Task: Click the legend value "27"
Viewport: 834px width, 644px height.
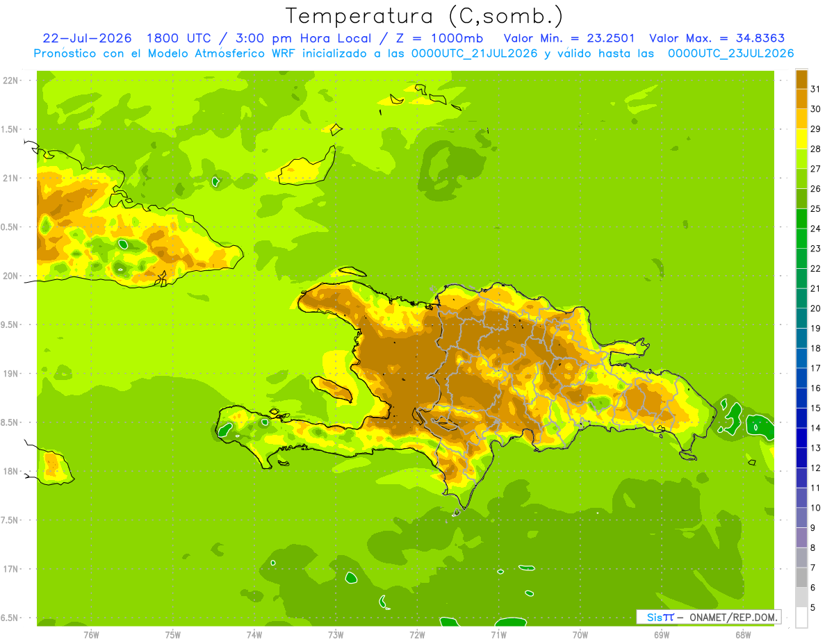Action: coord(816,169)
